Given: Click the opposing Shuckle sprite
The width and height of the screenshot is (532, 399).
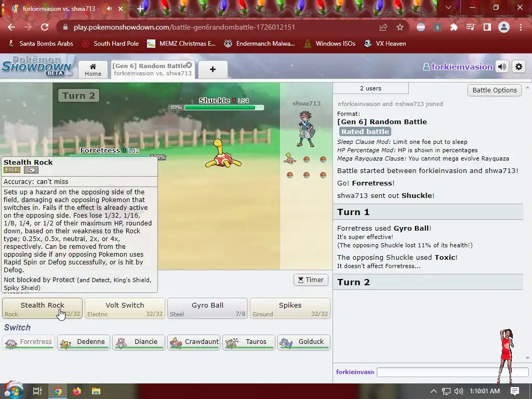Looking at the screenshot, I should (x=223, y=154).
